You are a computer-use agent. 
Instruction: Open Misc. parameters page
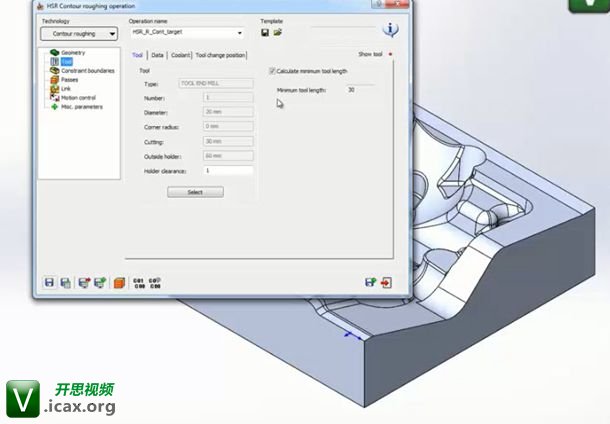click(82, 107)
